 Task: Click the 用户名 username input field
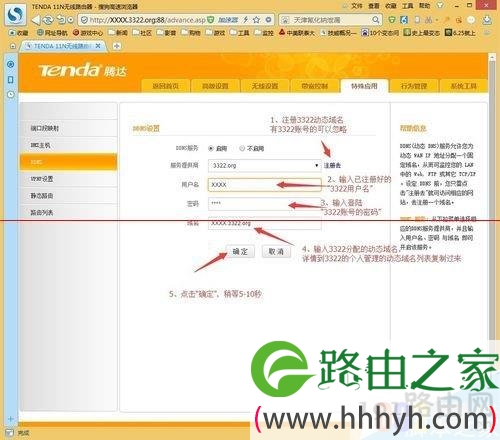coord(265,185)
